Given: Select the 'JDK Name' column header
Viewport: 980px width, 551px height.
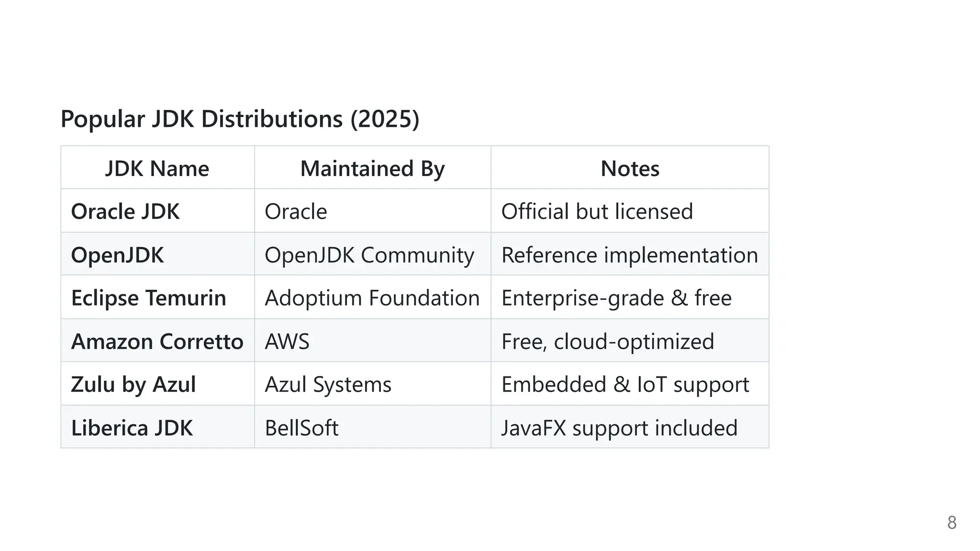Looking at the screenshot, I should pyautogui.click(x=157, y=168).
